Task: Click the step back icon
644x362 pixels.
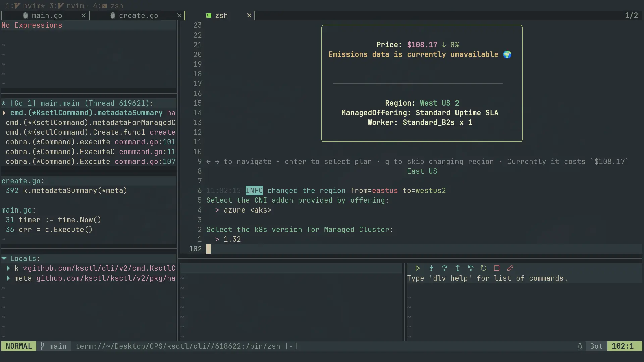Action: point(471,268)
